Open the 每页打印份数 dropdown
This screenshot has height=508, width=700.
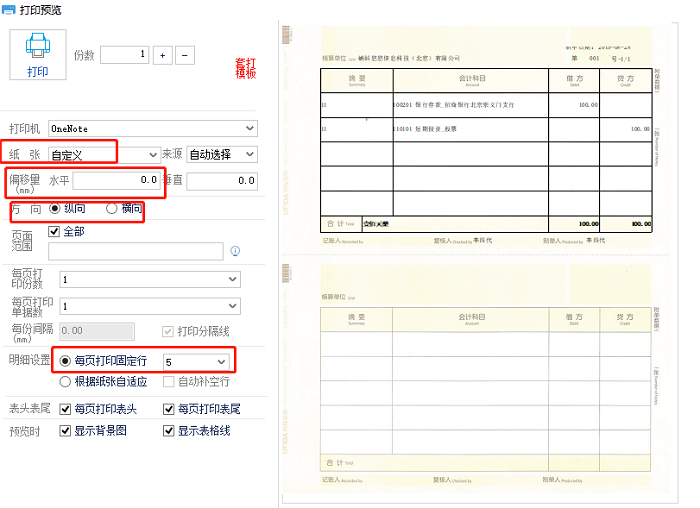click(149, 279)
